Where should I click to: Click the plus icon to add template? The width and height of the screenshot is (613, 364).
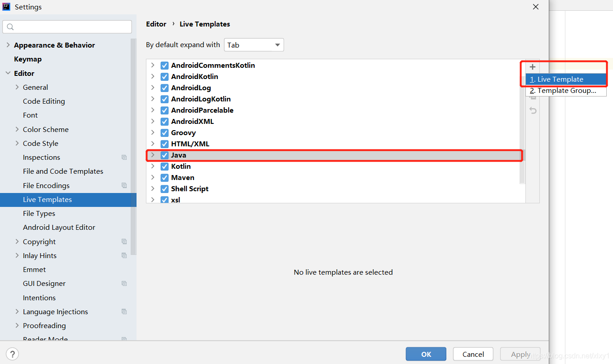point(533,67)
